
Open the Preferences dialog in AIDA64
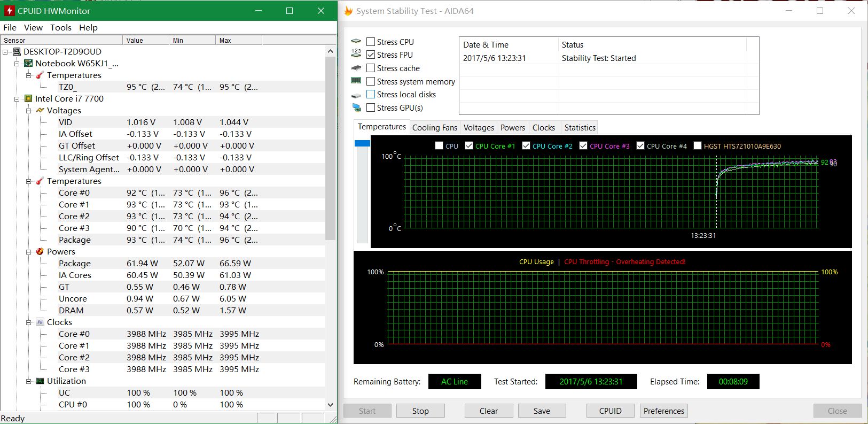pos(664,411)
